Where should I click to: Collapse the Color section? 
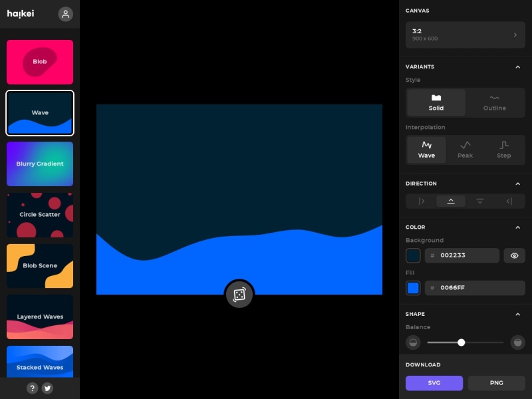coord(518,227)
